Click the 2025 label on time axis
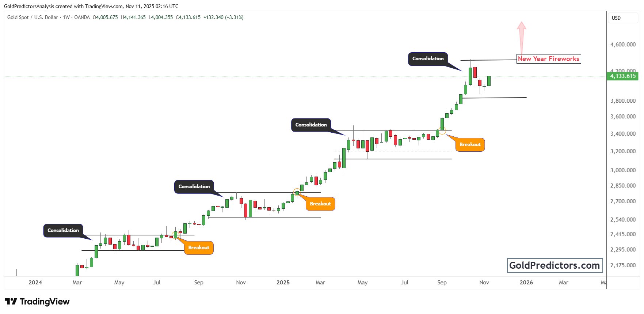The width and height of the screenshot is (644, 314). [283, 283]
